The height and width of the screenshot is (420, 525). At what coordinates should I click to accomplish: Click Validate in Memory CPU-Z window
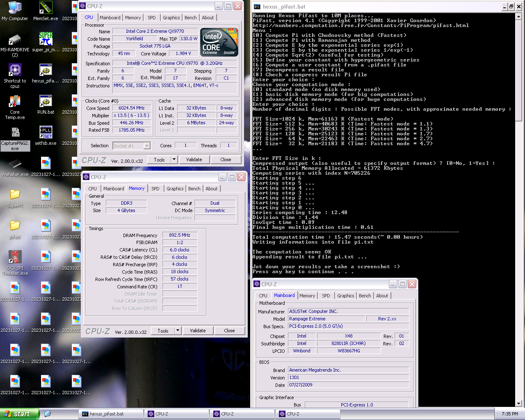198,331
